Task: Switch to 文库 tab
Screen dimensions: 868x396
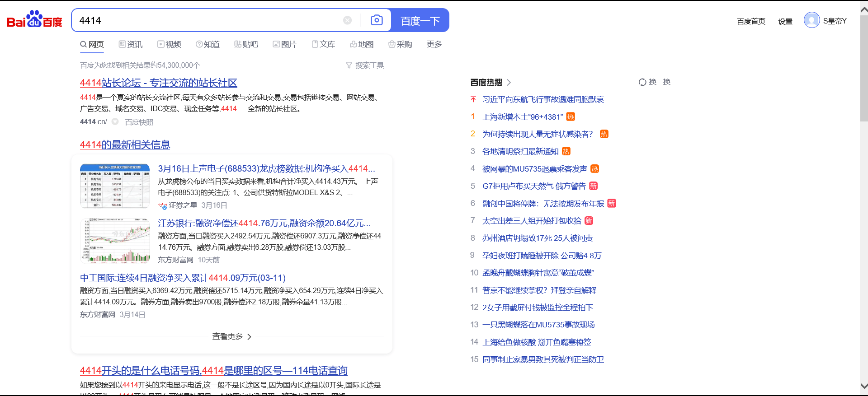Action: 323,44
